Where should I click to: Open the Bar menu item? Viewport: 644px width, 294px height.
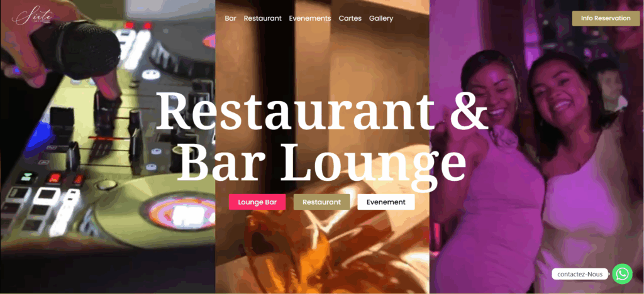pos(230,18)
